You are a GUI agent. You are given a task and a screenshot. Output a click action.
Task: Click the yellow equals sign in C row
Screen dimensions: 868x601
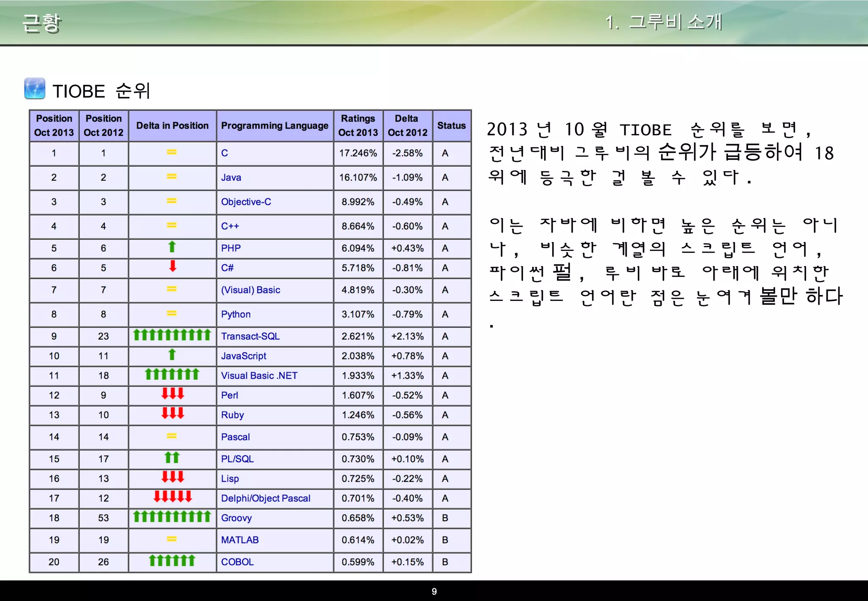point(172,152)
